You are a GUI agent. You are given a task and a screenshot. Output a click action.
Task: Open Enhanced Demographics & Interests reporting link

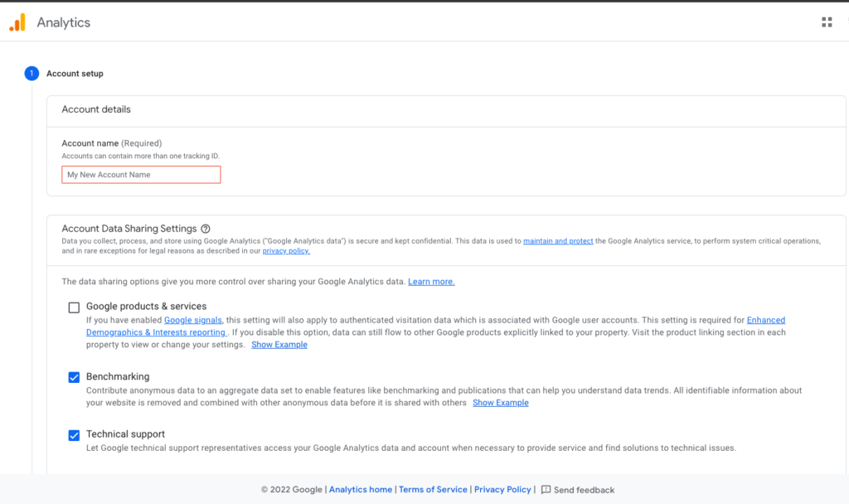765,320
